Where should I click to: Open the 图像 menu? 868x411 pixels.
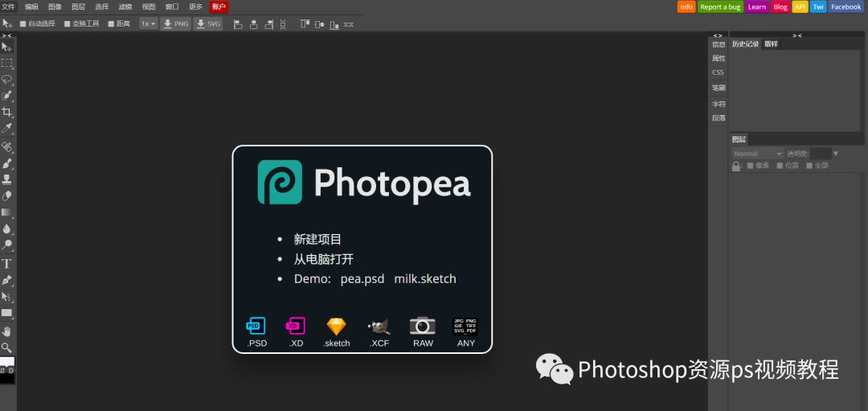(55, 6)
